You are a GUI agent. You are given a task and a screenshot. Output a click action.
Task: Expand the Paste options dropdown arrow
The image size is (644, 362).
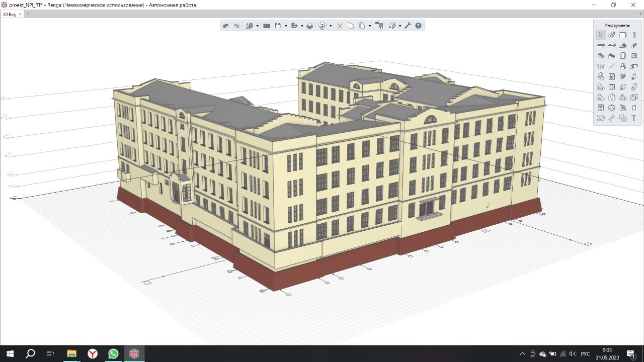[370, 26]
